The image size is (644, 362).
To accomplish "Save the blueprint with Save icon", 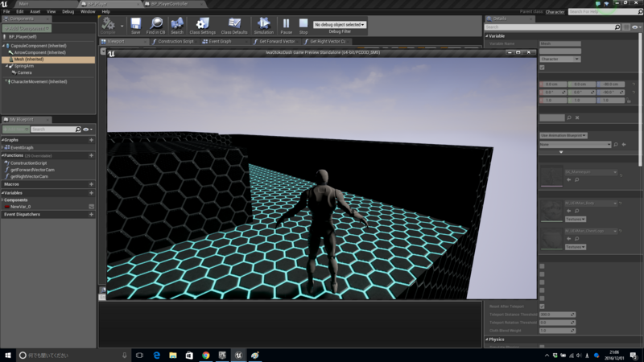I will 135,25.
